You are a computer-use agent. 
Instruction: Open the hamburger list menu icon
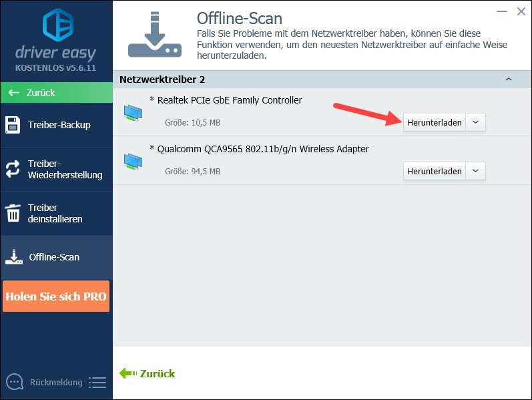click(x=97, y=383)
